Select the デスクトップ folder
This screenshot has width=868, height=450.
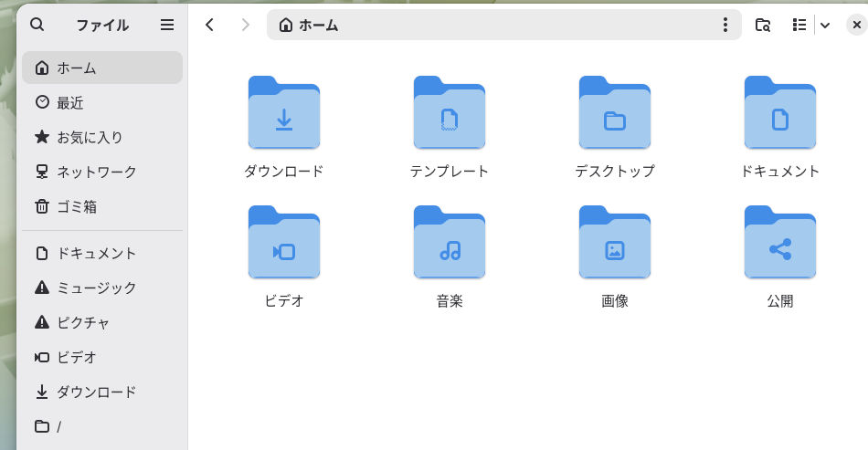615,126
